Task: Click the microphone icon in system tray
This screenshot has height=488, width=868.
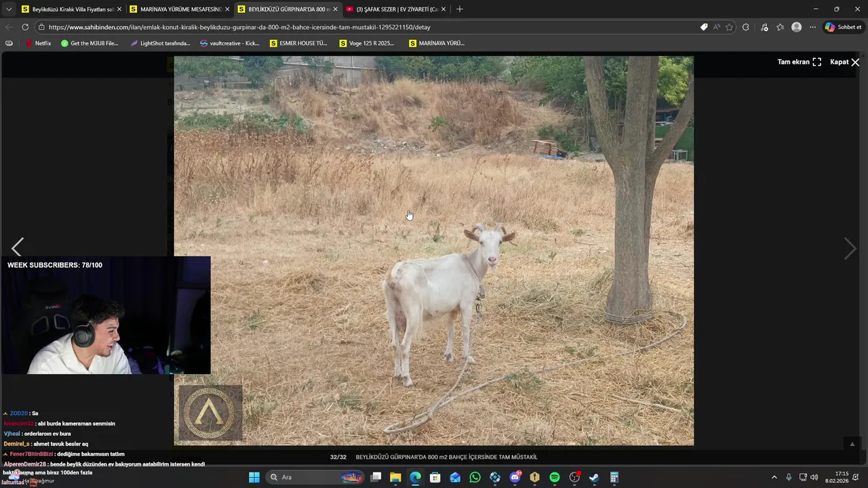Action: point(789,477)
